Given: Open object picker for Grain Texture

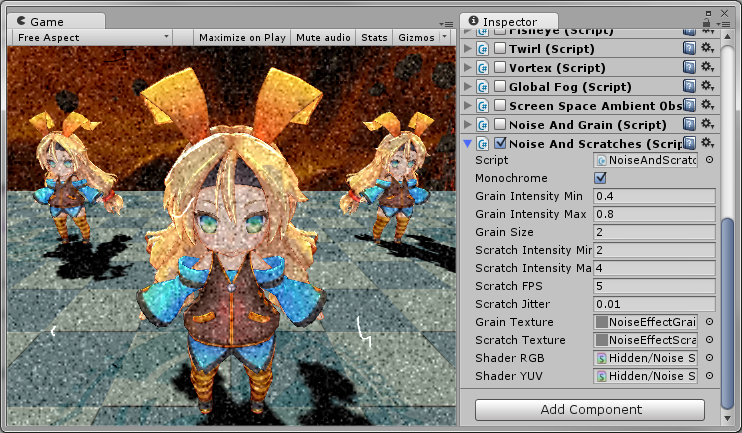Looking at the screenshot, I should (709, 322).
